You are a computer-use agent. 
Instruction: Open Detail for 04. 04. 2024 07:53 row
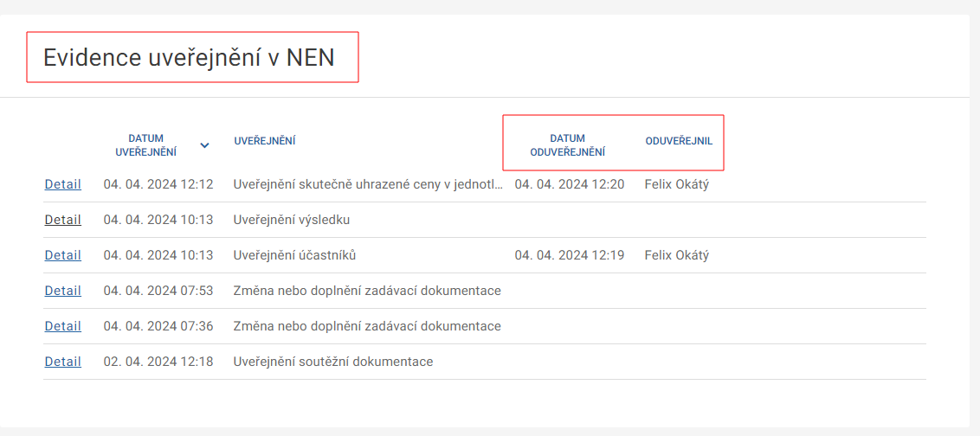tap(62, 291)
